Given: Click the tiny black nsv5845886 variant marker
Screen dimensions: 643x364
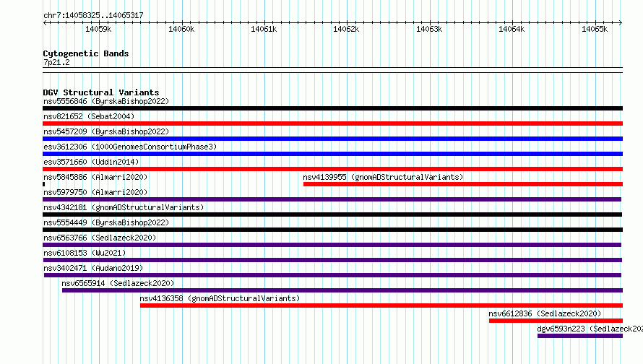Looking at the screenshot, I should (43, 184).
